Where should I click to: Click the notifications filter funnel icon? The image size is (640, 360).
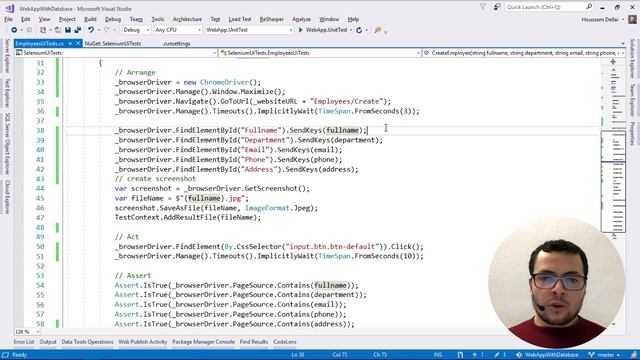click(483, 7)
